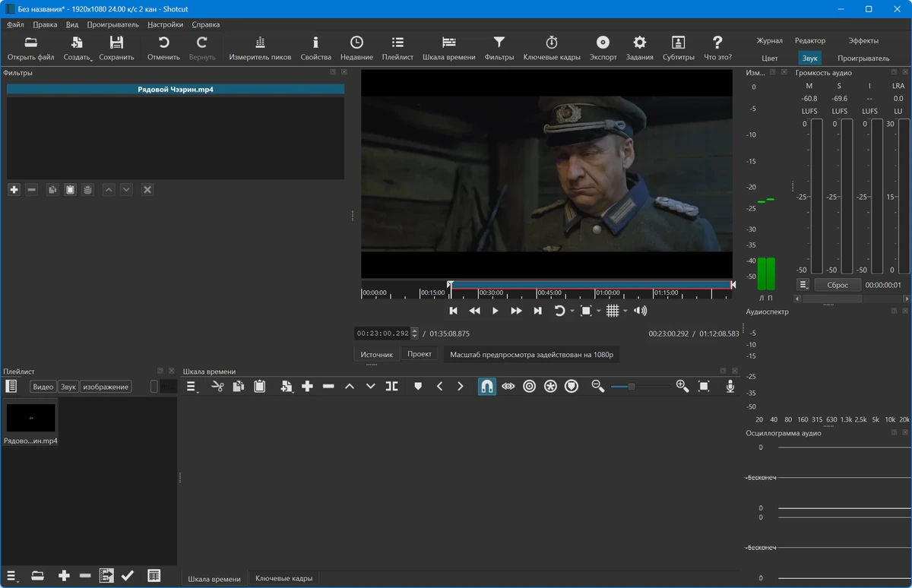Click the loudness panel horizontal scrollbar
The image size is (912, 588).
[832, 299]
